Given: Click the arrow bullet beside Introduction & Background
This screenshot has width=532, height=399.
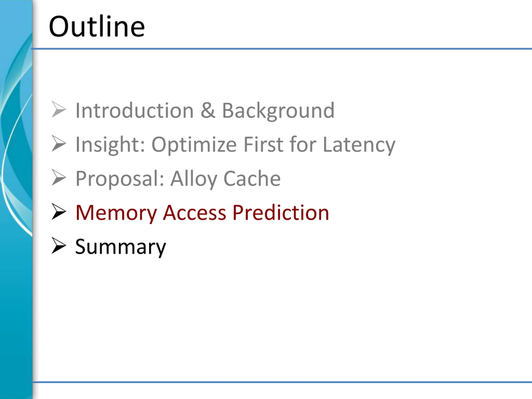Looking at the screenshot, I should pos(59,110).
